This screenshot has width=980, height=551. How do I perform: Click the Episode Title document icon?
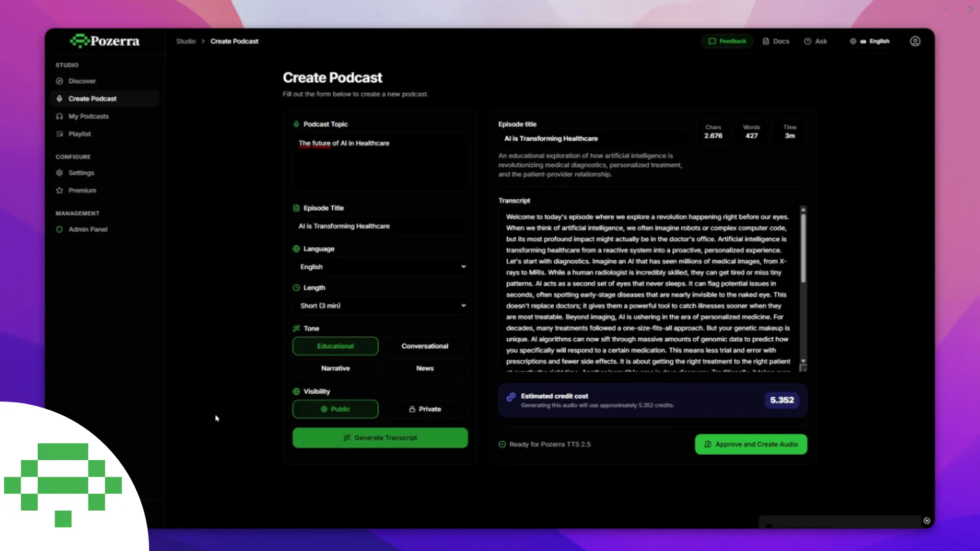296,208
